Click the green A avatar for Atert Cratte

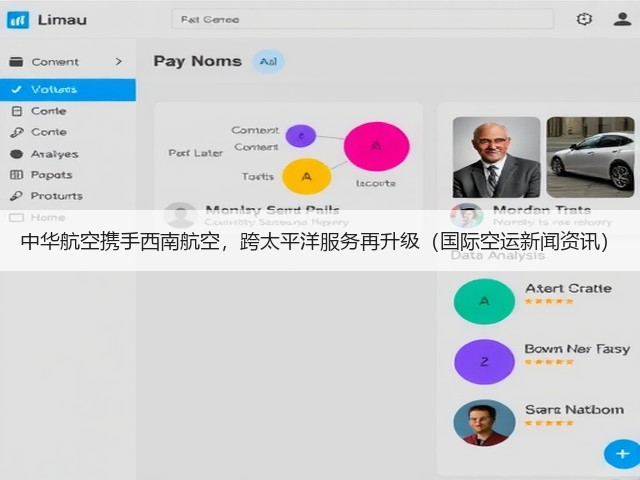pos(484,301)
